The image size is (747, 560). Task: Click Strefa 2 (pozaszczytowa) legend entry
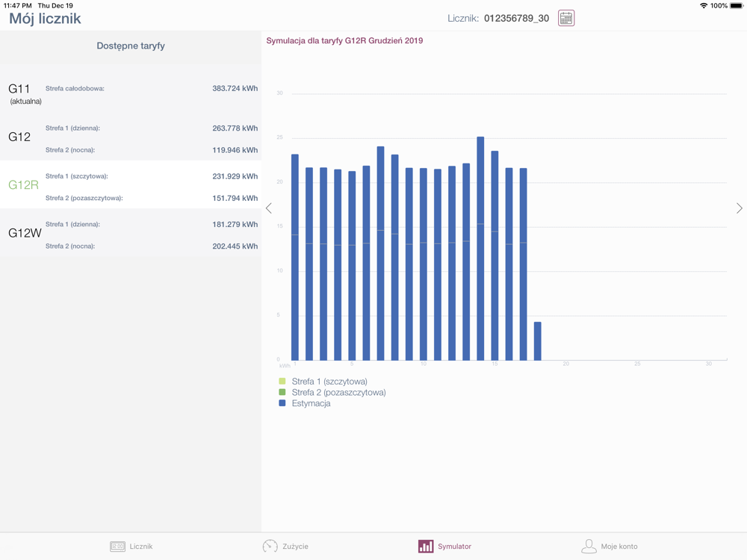[338, 392]
